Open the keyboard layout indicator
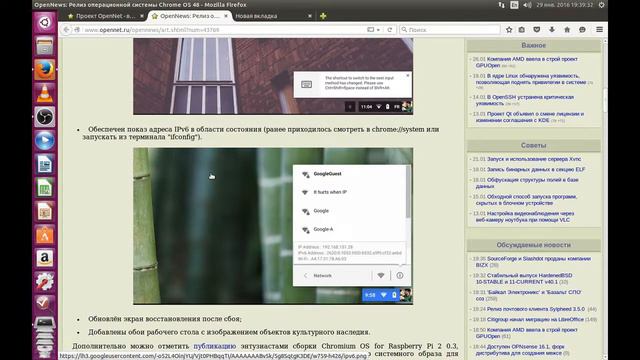640x360 pixels. [514, 5]
